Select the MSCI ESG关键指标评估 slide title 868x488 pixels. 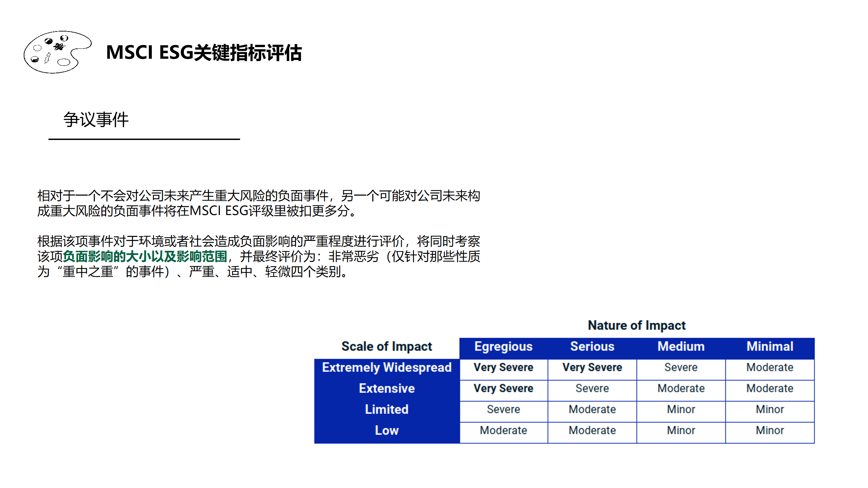204,53
